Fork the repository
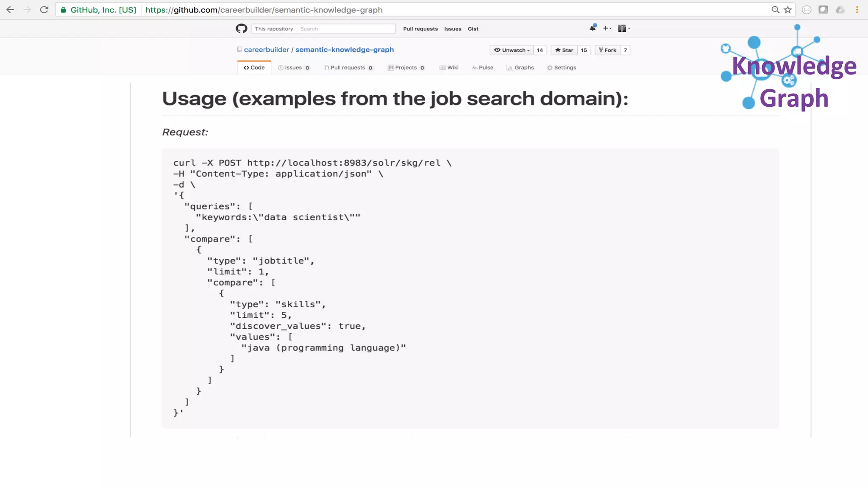The height and width of the screenshot is (488, 868). tap(608, 50)
